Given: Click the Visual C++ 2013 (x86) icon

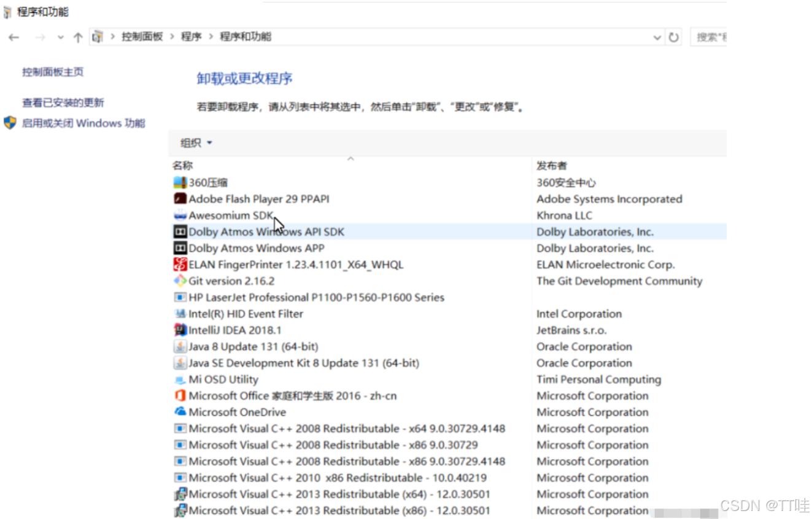Looking at the screenshot, I should 180,510.
